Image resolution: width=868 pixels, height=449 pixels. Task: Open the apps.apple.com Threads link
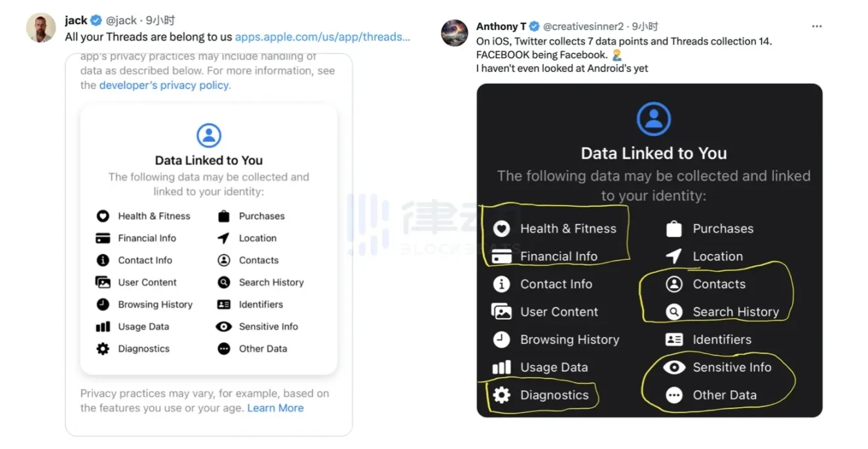pyautogui.click(x=322, y=37)
